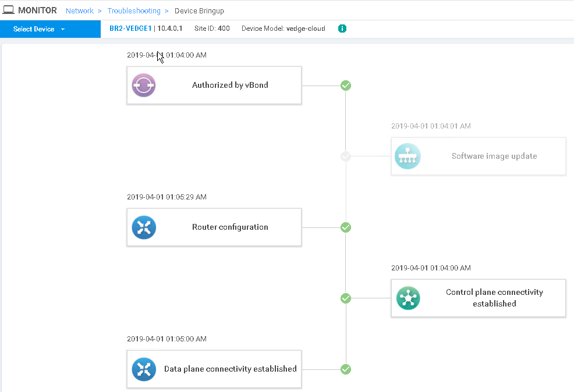Open the Control plane connectivity established card
The height and width of the screenshot is (392, 574).
[x=494, y=298]
